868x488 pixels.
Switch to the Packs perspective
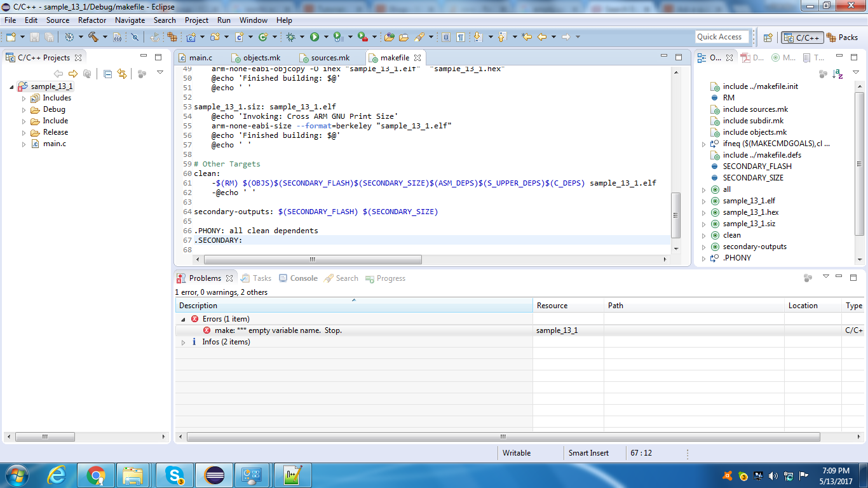click(x=843, y=37)
